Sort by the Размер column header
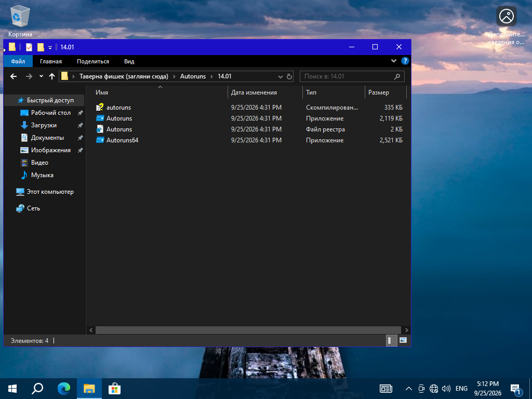This screenshot has width=532, height=399. click(x=385, y=92)
